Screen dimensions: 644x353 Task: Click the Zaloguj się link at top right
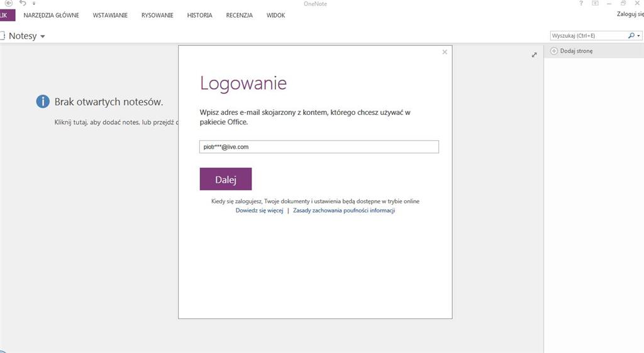coord(630,14)
